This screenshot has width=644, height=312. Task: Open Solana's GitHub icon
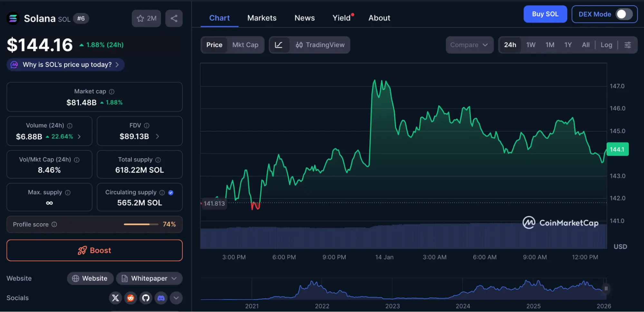(146, 298)
